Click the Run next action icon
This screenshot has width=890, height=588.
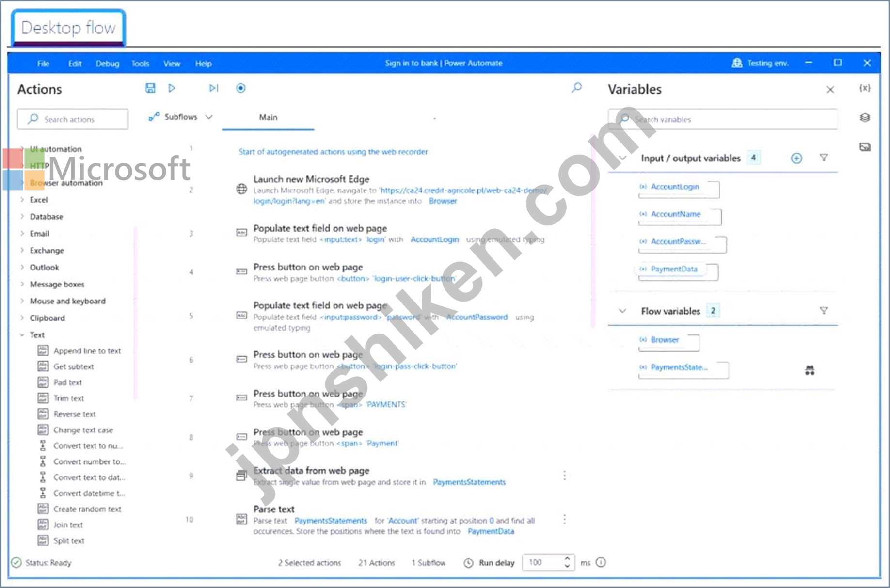pos(213,88)
